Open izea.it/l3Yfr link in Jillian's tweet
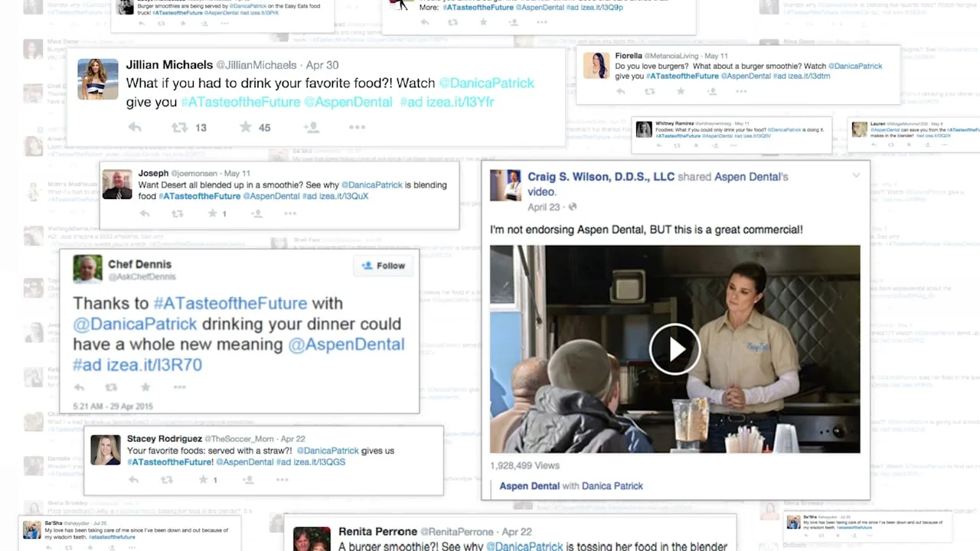This screenshot has width=980, height=551. [x=462, y=102]
